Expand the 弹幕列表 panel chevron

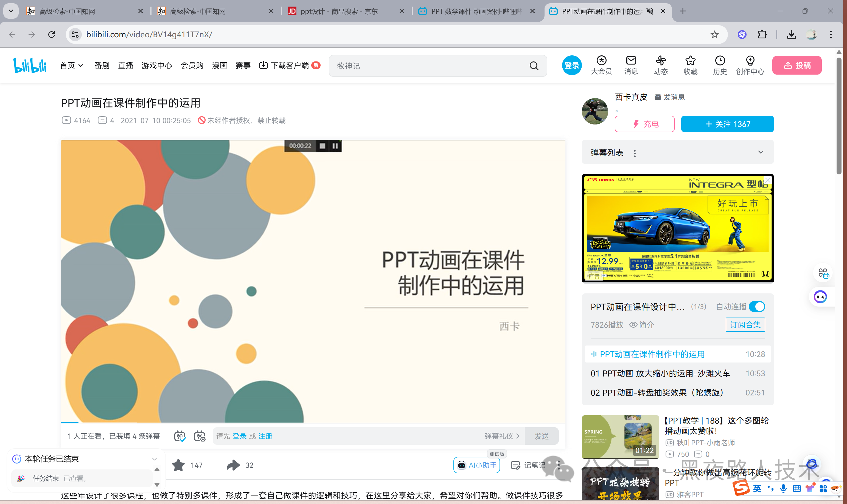pos(761,152)
